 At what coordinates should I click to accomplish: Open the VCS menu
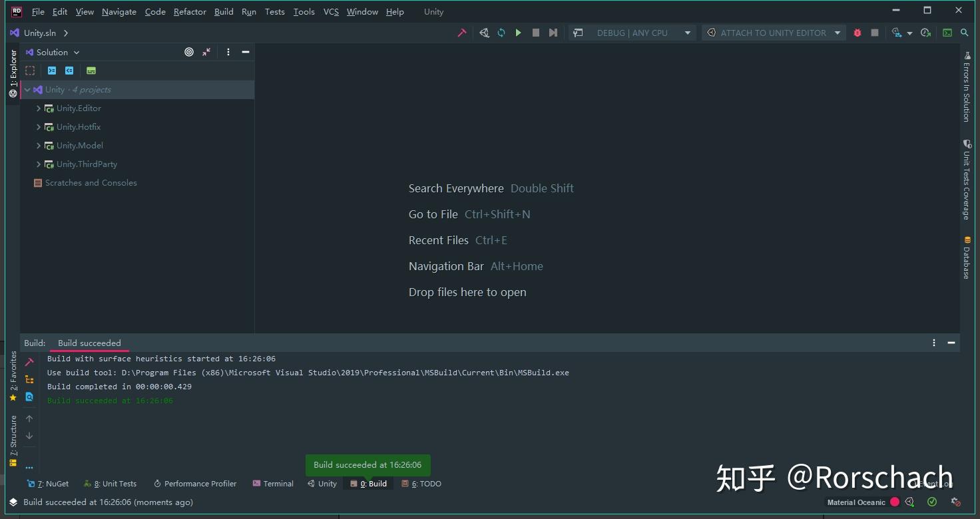click(x=331, y=12)
